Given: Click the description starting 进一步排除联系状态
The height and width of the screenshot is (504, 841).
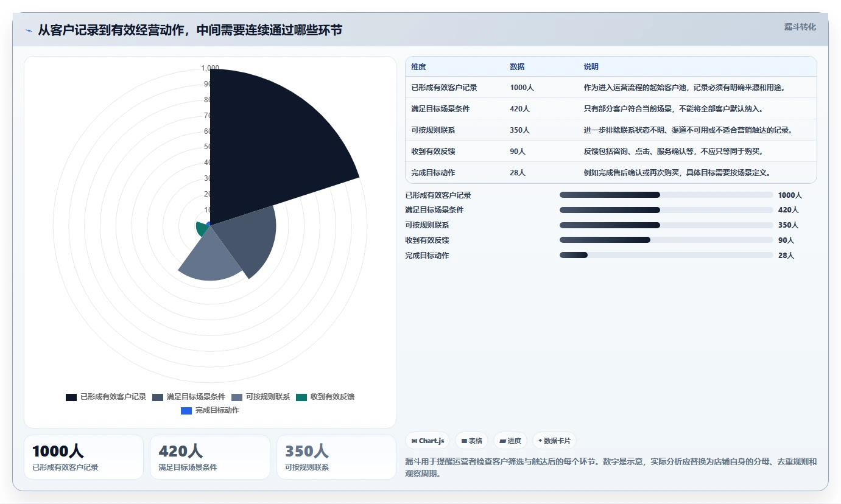Looking at the screenshot, I should [x=689, y=130].
